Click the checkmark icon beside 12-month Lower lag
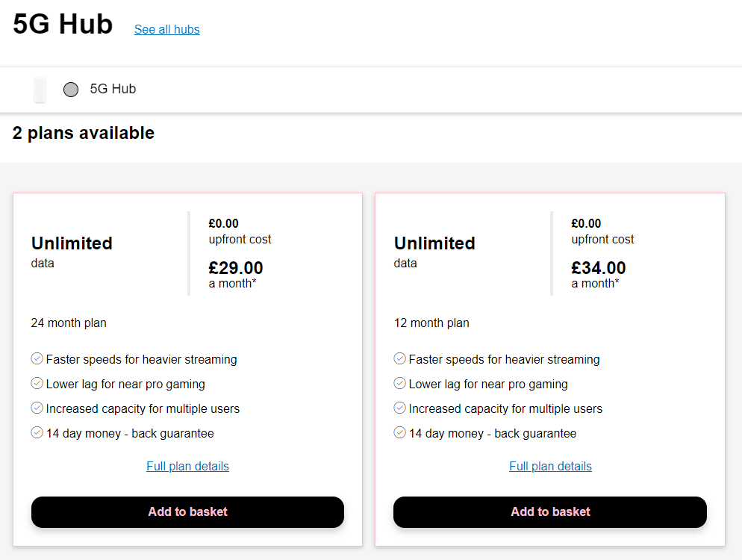 point(400,384)
